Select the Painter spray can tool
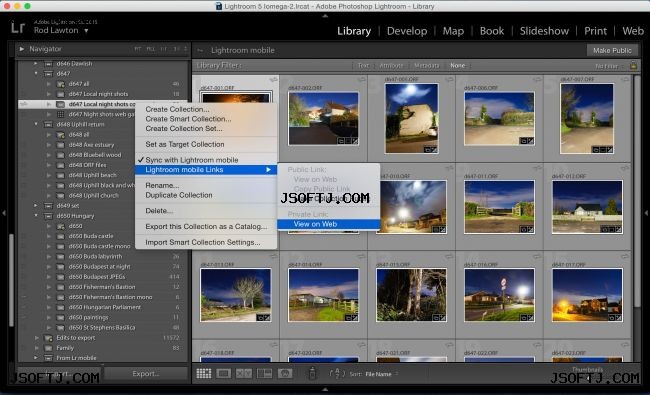 pyautogui.click(x=313, y=373)
